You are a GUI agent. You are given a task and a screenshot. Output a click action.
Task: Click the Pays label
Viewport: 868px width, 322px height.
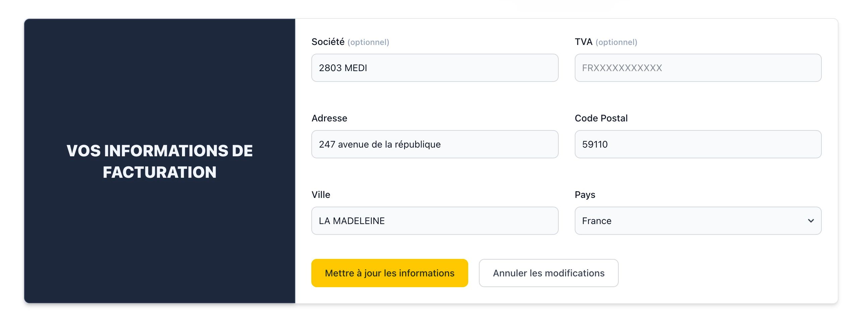click(x=585, y=195)
